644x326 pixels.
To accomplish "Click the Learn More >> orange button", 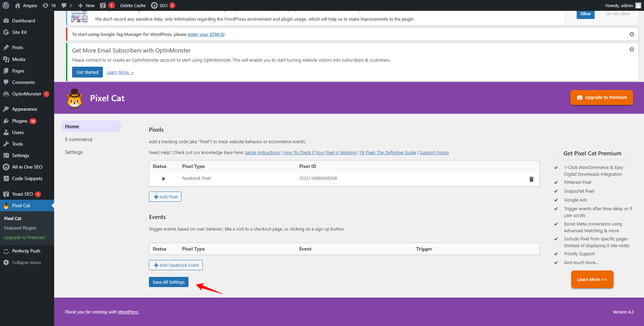I will (x=592, y=279).
